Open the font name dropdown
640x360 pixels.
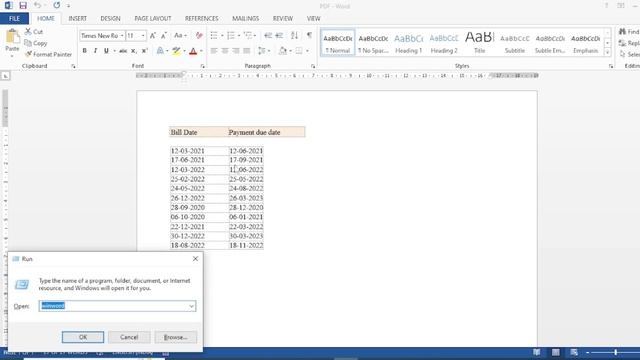tap(122, 36)
